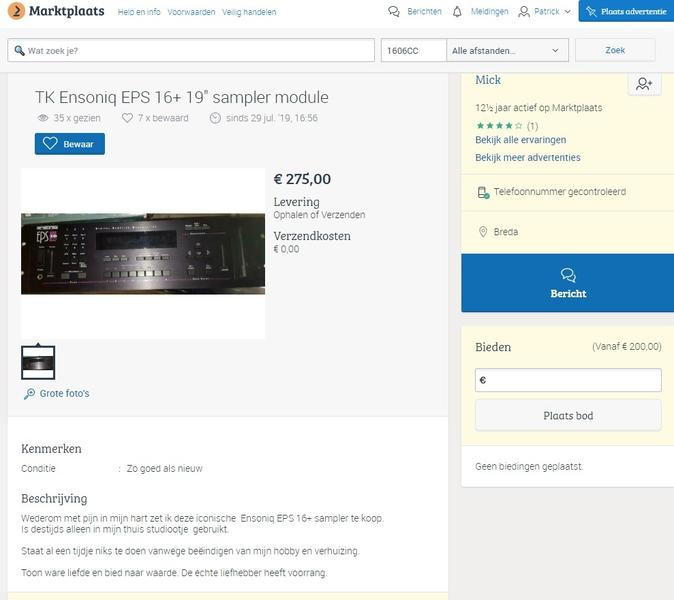
Task: Open the Meldingen bell icon
Action: [x=457, y=12]
